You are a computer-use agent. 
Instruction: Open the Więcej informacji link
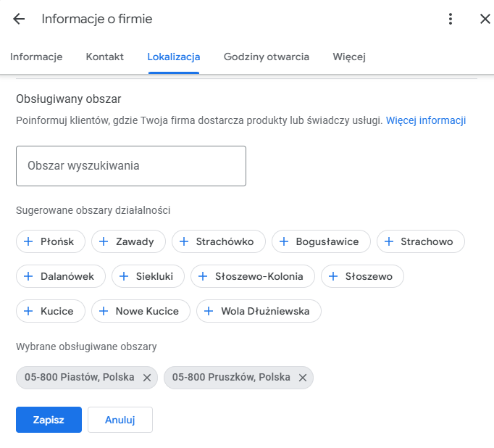point(426,120)
